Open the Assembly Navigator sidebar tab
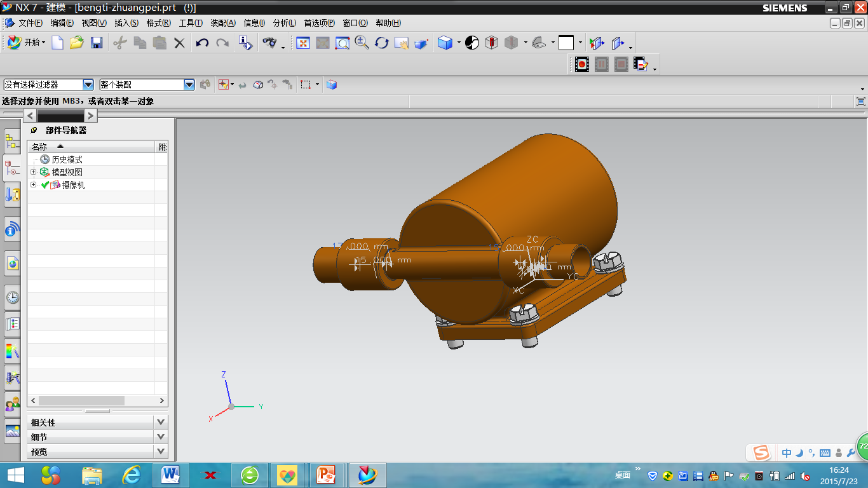868x488 pixels. [x=12, y=141]
